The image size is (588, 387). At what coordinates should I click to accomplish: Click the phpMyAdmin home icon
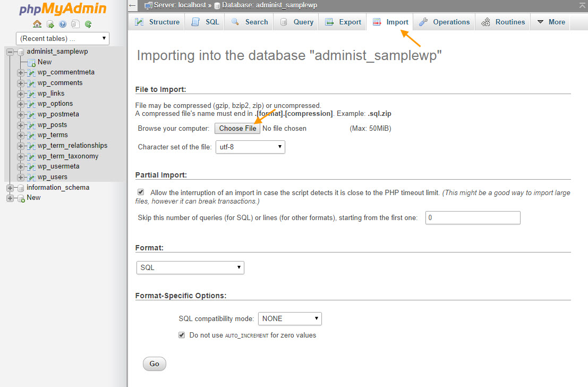coord(37,24)
